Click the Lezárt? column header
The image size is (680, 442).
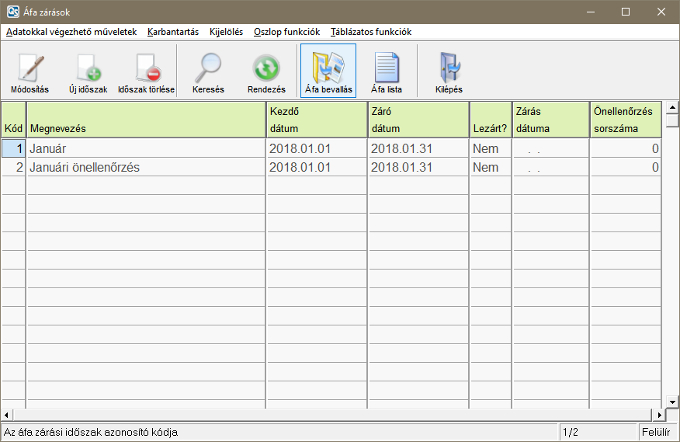[490, 129]
